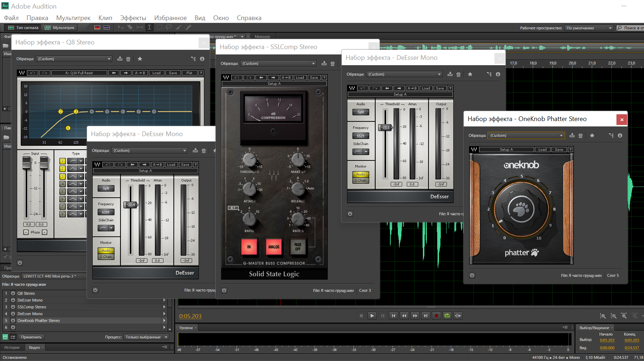Select the Time Selection tool

[150, 27]
